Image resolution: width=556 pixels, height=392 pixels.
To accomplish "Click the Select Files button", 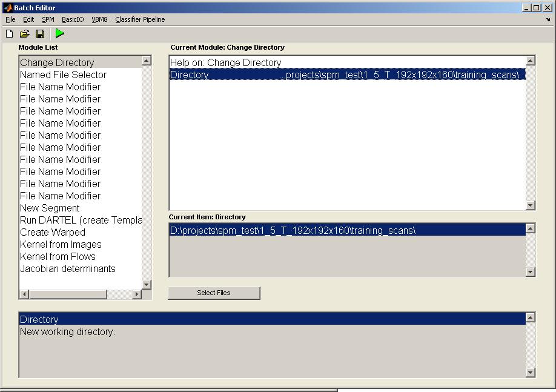I will point(214,293).
